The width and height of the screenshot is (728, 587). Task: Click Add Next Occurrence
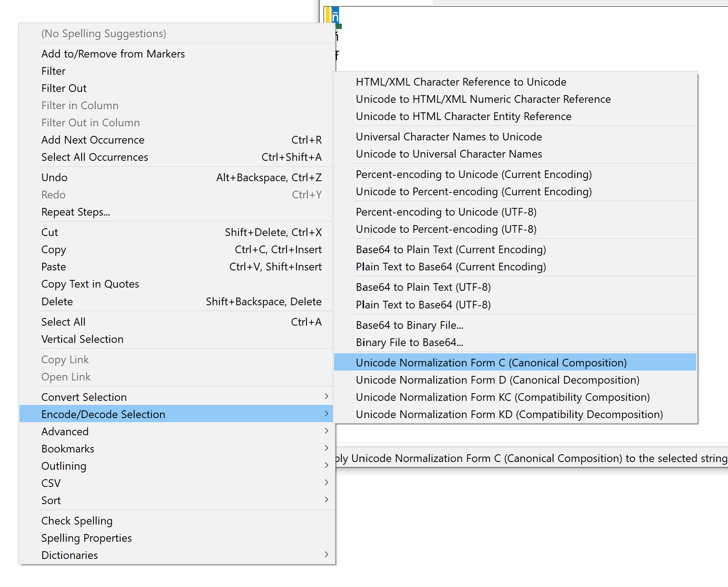(177, 140)
